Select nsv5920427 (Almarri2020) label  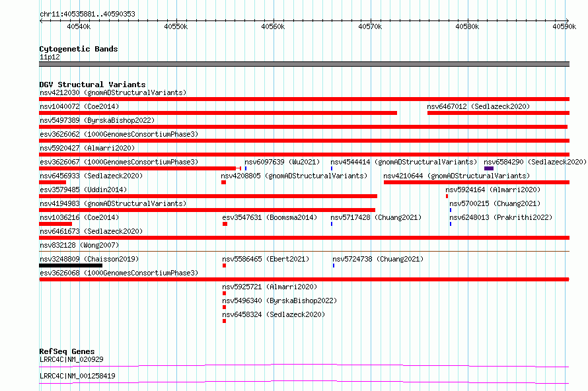(x=87, y=148)
